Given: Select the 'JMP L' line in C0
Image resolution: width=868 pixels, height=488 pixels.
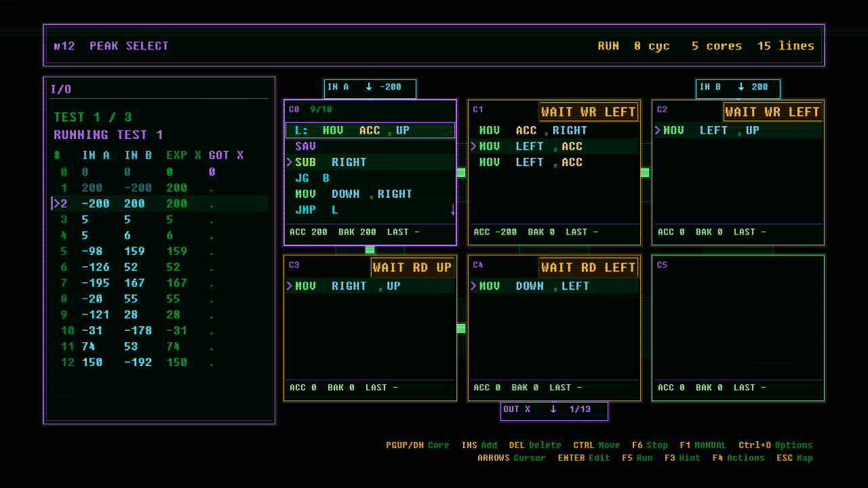Looking at the screenshot, I should (x=370, y=210).
